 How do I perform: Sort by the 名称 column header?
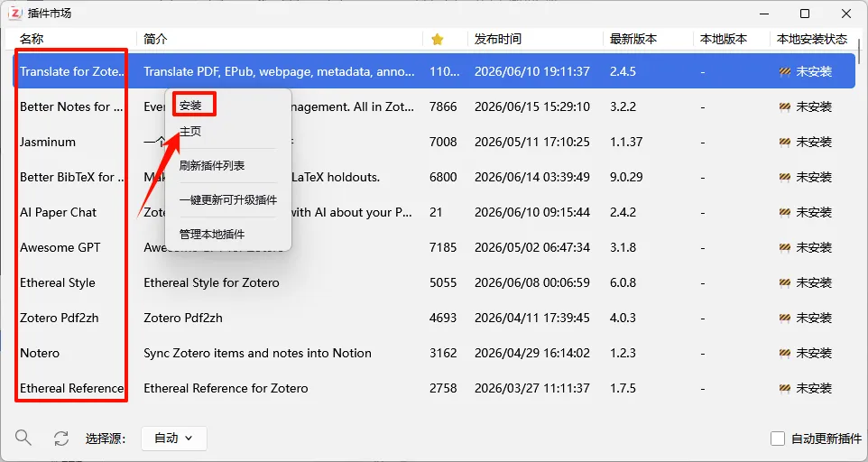[32, 40]
